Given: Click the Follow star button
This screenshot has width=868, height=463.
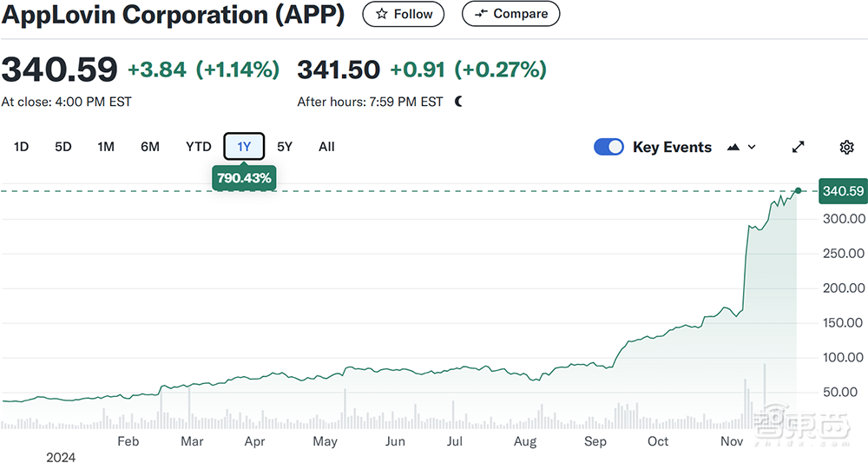Looking at the screenshot, I should pyautogui.click(x=403, y=14).
